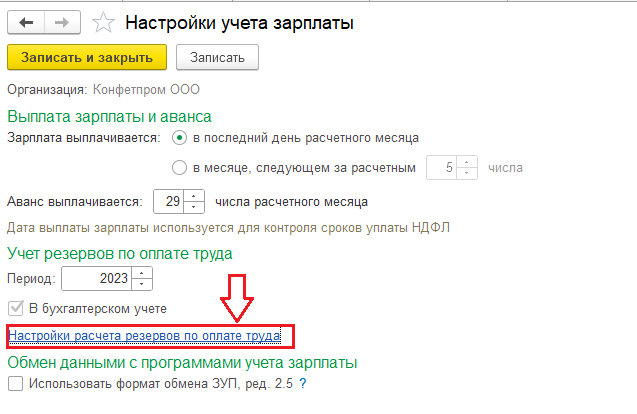Decrease the Период year value
This screenshot has height=414, width=637.
(x=142, y=284)
